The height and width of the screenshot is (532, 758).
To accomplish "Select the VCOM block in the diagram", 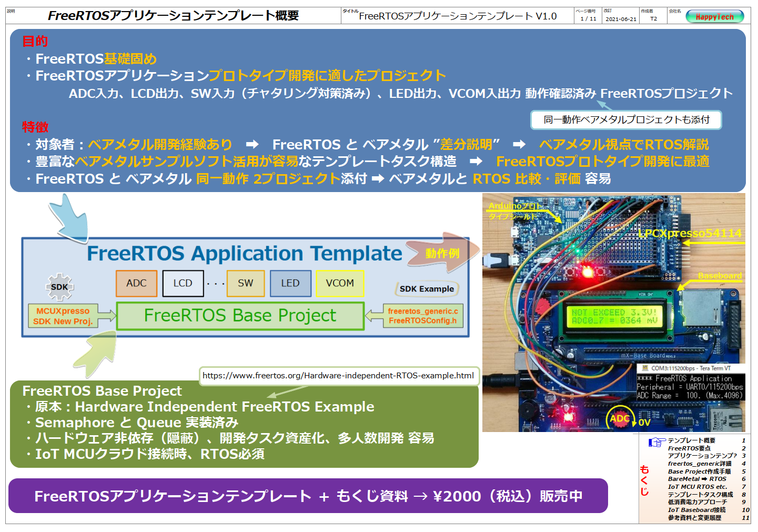I will click(340, 283).
